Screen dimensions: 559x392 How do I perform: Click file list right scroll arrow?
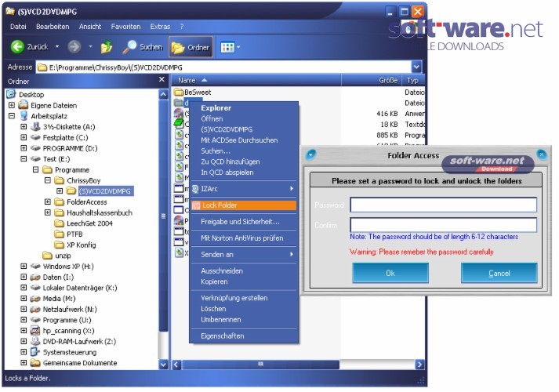[419, 365]
